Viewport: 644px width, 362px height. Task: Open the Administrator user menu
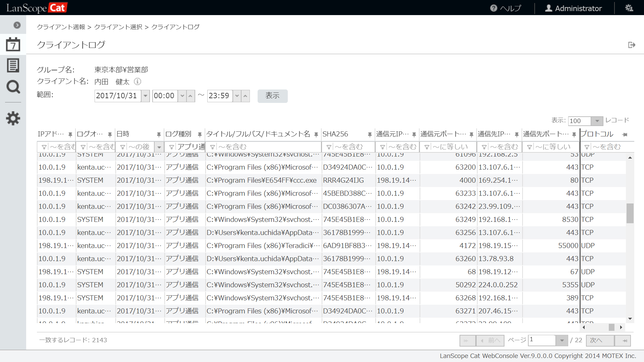click(x=574, y=8)
